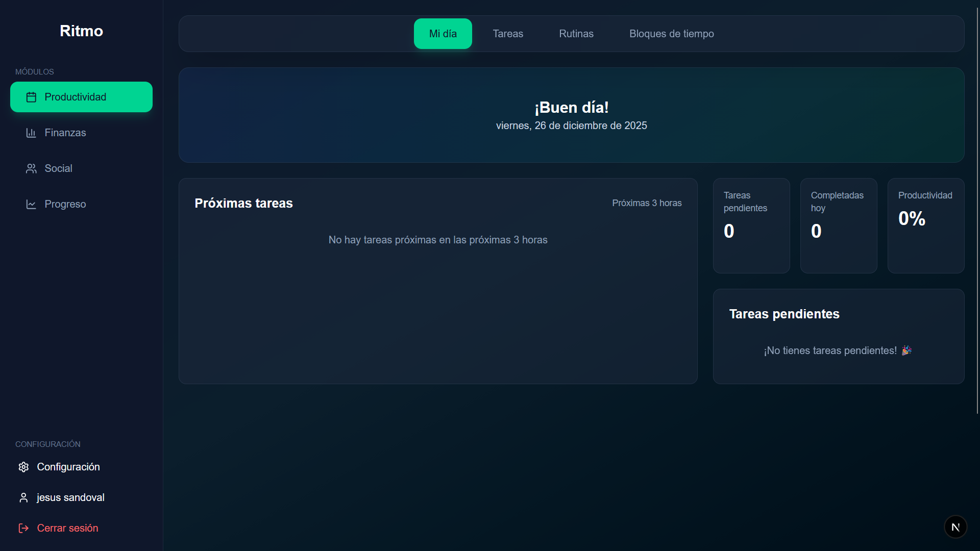Click the Tareas pendientes counter card

[x=751, y=225]
